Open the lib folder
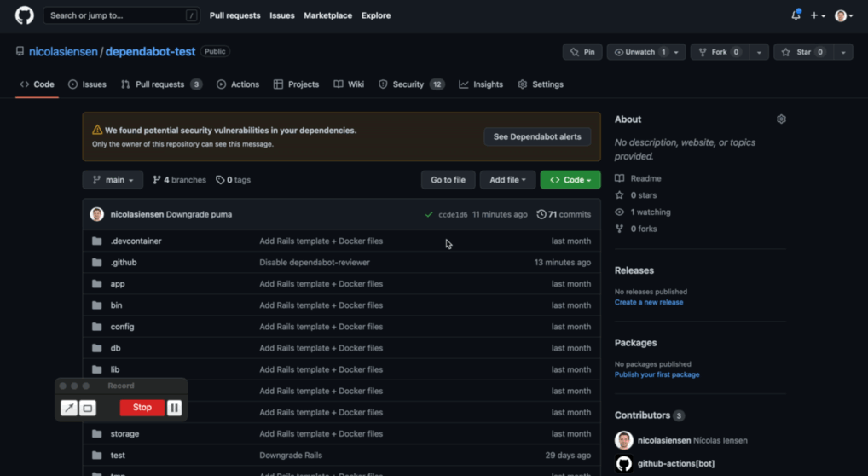Viewport: 868px width, 476px height. pos(115,369)
